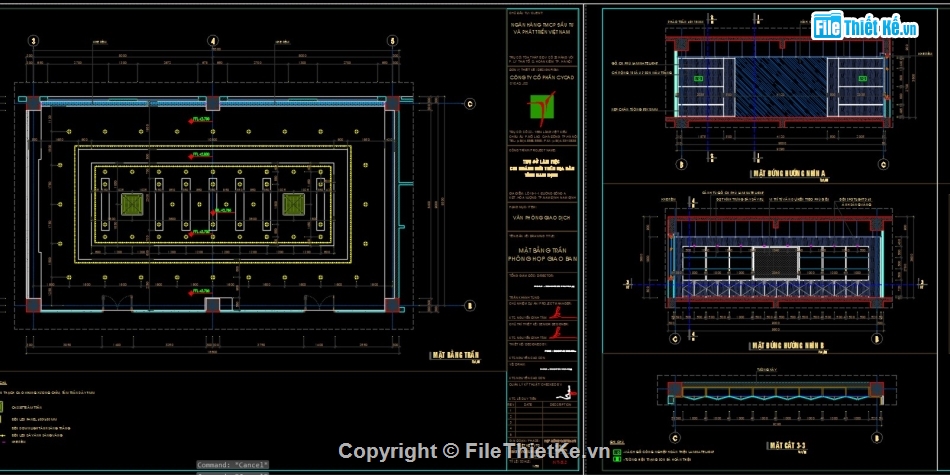Pick grid bubble C right of ceiling plan

coord(470,103)
